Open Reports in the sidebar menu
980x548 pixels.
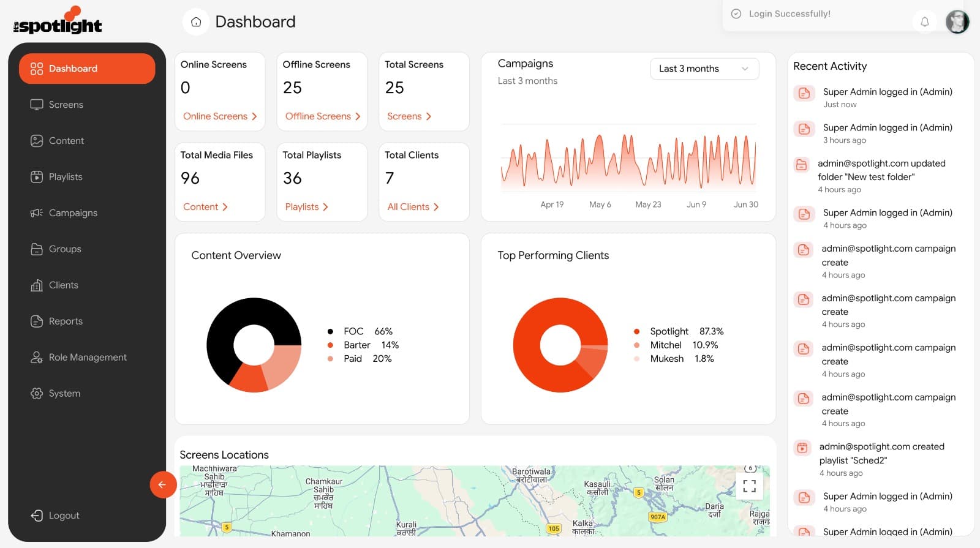click(87, 321)
